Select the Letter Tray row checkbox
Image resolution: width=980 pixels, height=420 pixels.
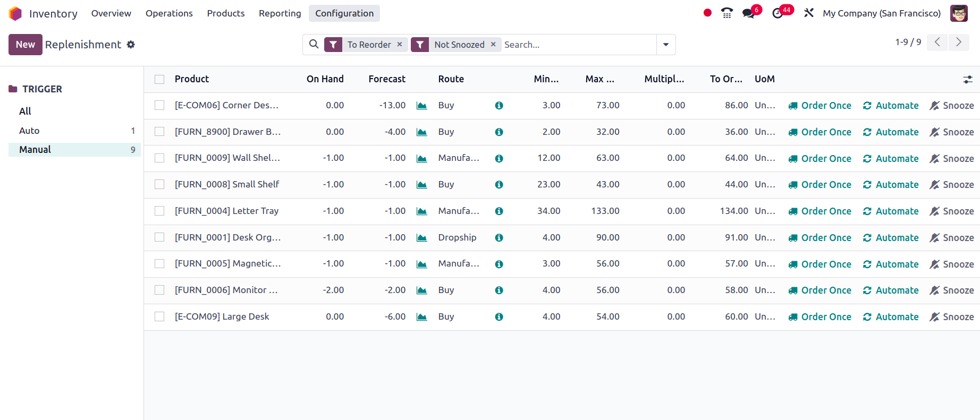tap(159, 211)
